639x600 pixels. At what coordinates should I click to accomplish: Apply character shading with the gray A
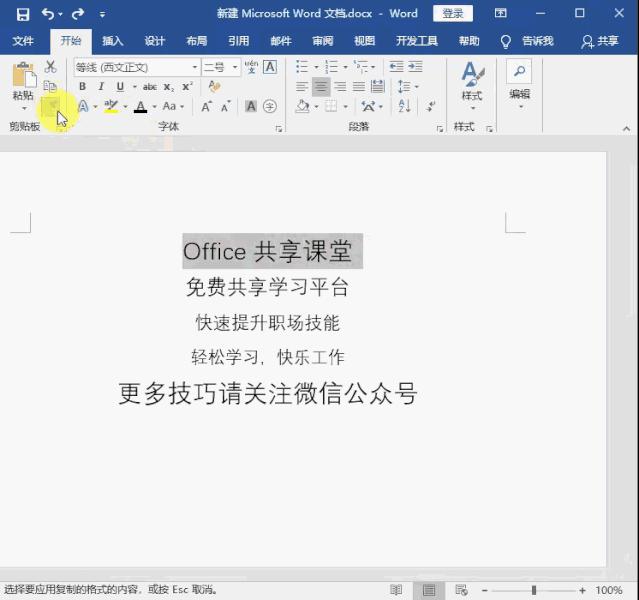[x=251, y=106]
